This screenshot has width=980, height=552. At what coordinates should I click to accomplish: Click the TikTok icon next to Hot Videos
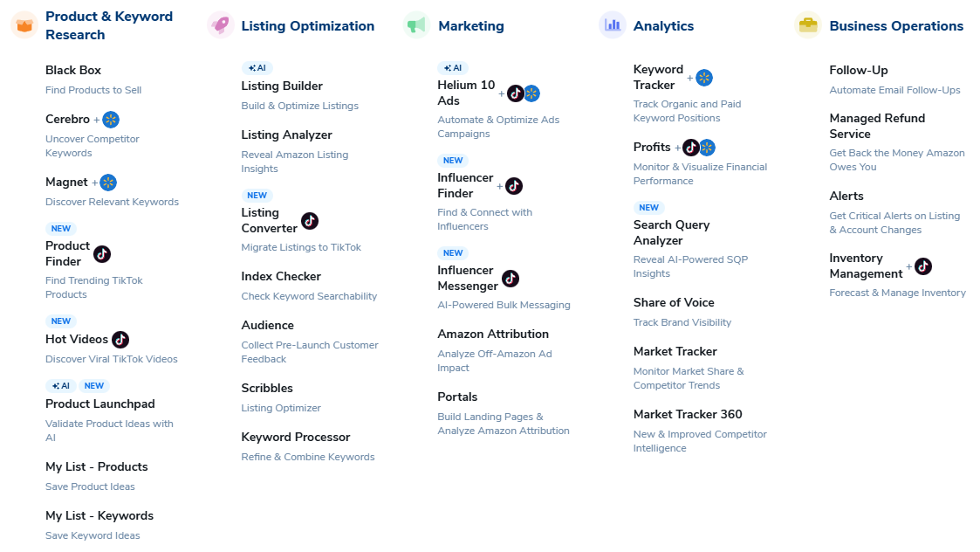point(120,340)
